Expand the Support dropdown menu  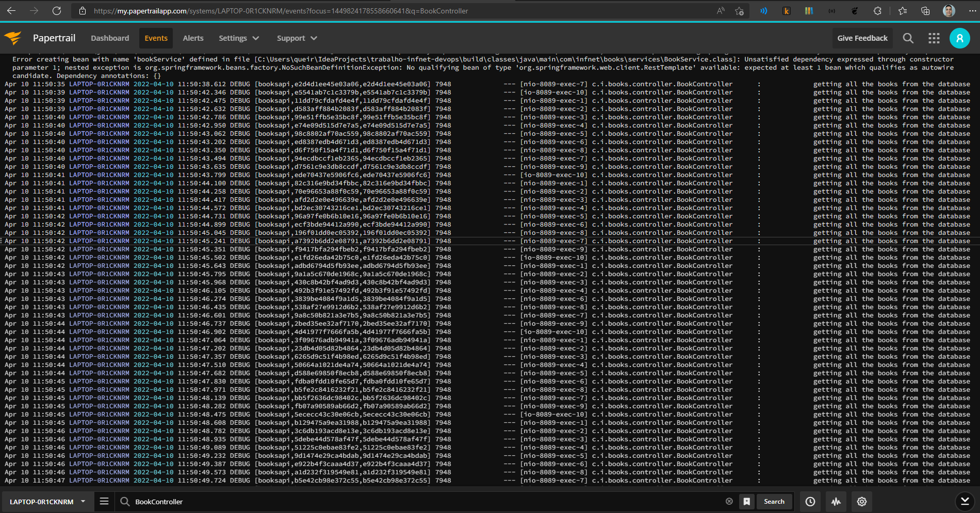pyautogui.click(x=297, y=38)
